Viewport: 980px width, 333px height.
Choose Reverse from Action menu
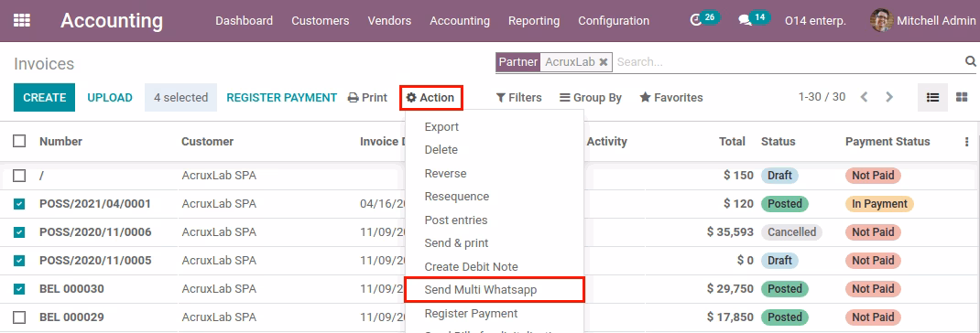tap(495, 173)
